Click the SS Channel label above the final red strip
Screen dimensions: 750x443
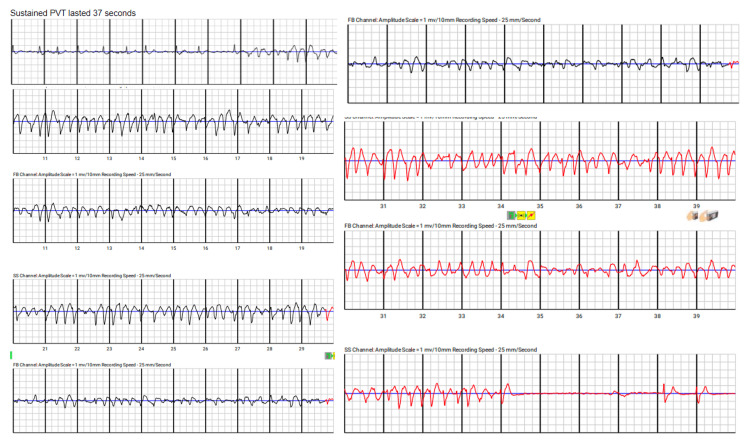pyautogui.click(x=441, y=350)
